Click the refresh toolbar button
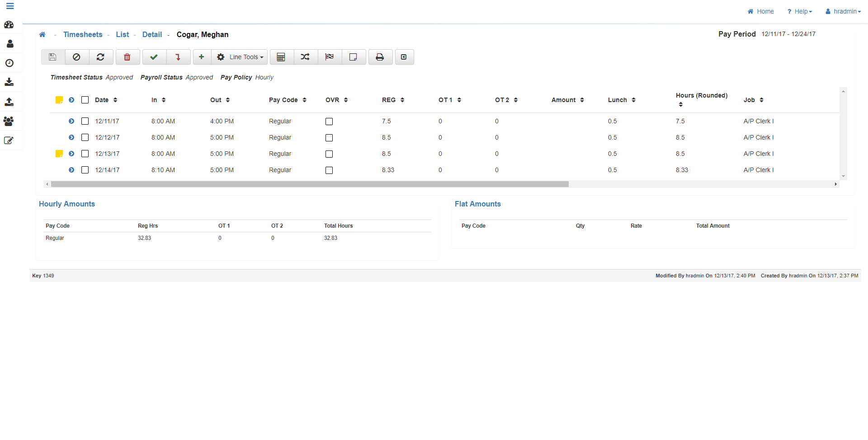Screen dimensions: 868x440 click(x=101, y=57)
